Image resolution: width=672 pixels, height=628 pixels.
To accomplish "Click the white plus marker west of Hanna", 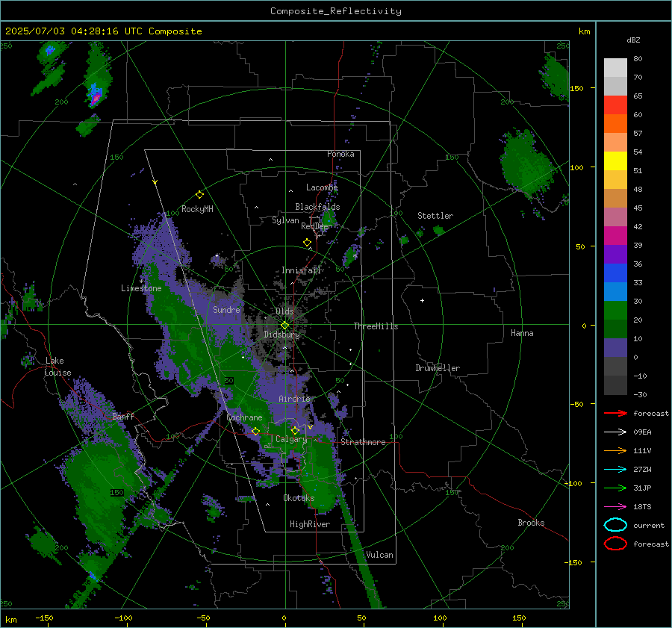I will pyautogui.click(x=422, y=300).
